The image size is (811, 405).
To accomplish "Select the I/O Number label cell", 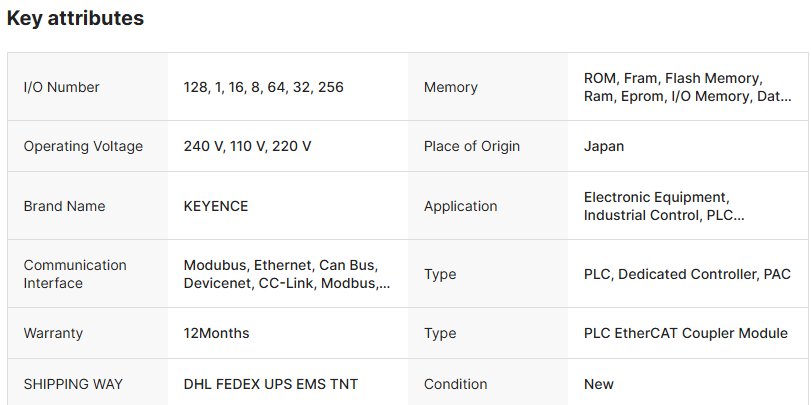I will [61, 87].
